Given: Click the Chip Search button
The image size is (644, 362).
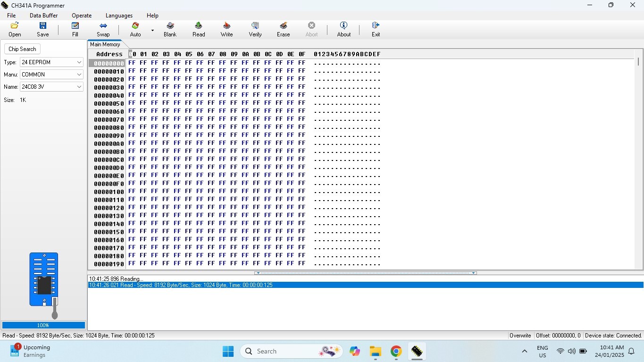Looking at the screenshot, I should pyautogui.click(x=22, y=49).
